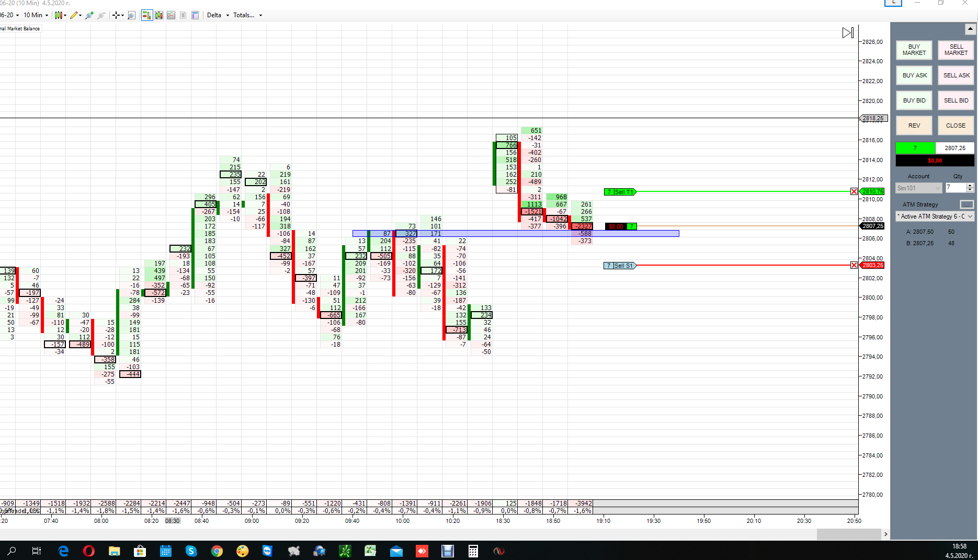Expand the Totals dropdown menu
Screen dimensions: 978x560
click(x=247, y=15)
